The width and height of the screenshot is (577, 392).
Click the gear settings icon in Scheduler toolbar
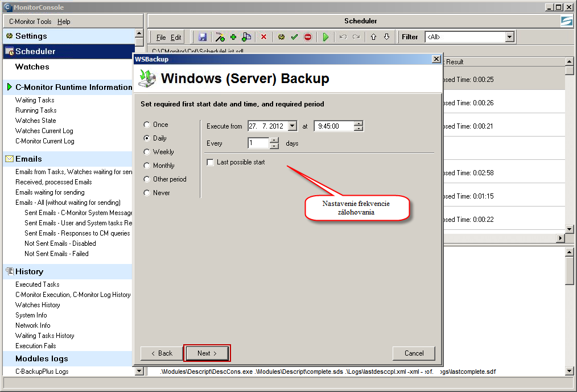[282, 37]
